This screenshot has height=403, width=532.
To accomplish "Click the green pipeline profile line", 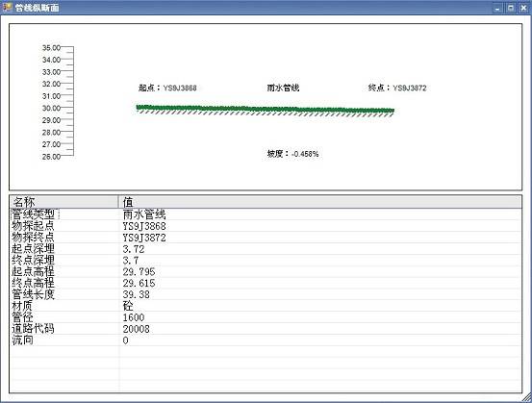I will pos(265,109).
